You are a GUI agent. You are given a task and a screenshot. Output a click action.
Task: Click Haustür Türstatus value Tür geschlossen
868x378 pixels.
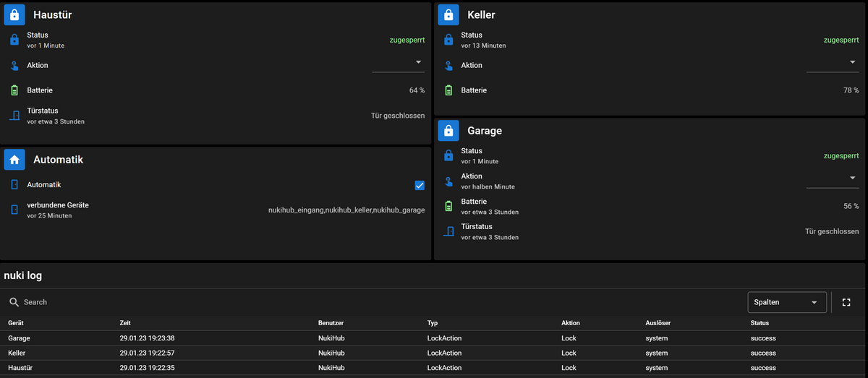(x=398, y=116)
